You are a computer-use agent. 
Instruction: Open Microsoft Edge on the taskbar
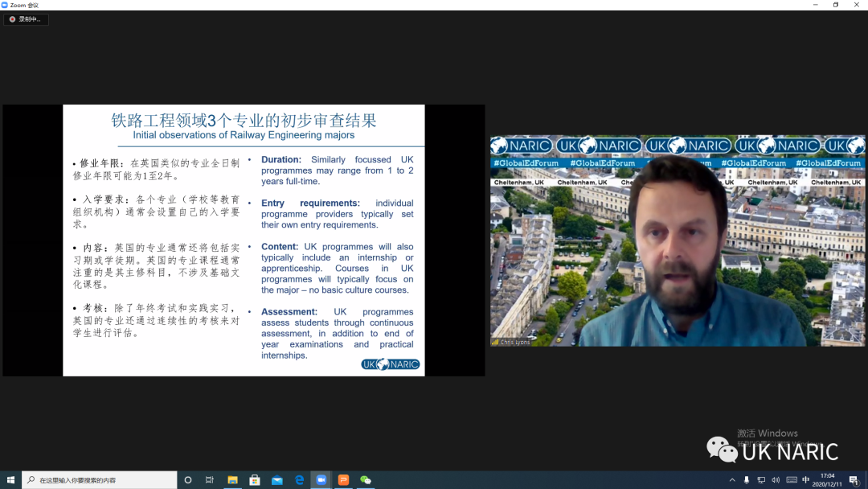click(299, 479)
